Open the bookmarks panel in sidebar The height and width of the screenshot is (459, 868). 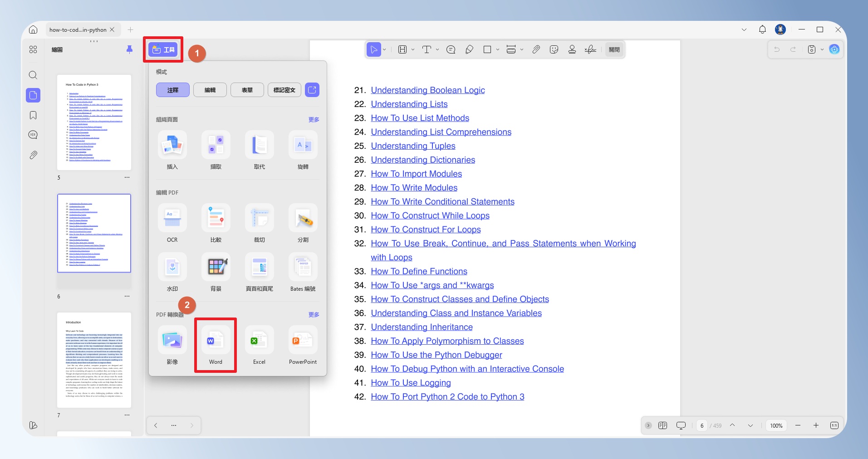[33, 115]
